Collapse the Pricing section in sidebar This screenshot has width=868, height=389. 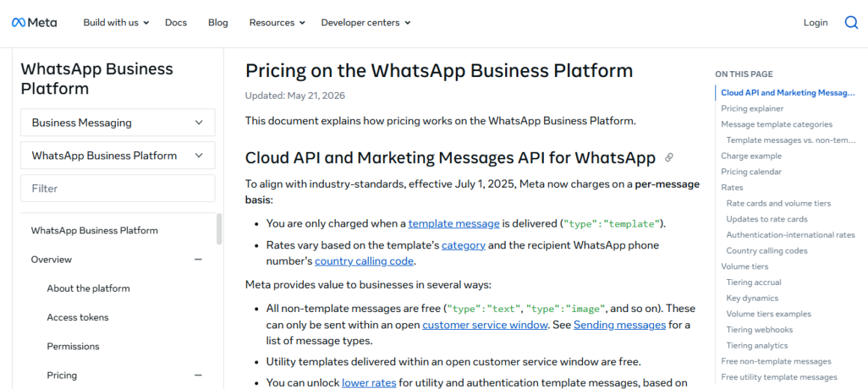pyautogui.click(x=198, y=376)
